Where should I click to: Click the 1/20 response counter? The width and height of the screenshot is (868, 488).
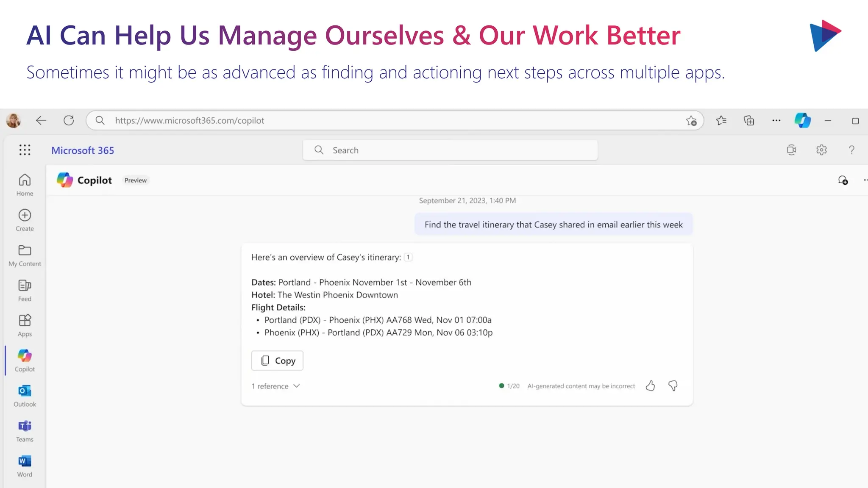tap(509, 386)
